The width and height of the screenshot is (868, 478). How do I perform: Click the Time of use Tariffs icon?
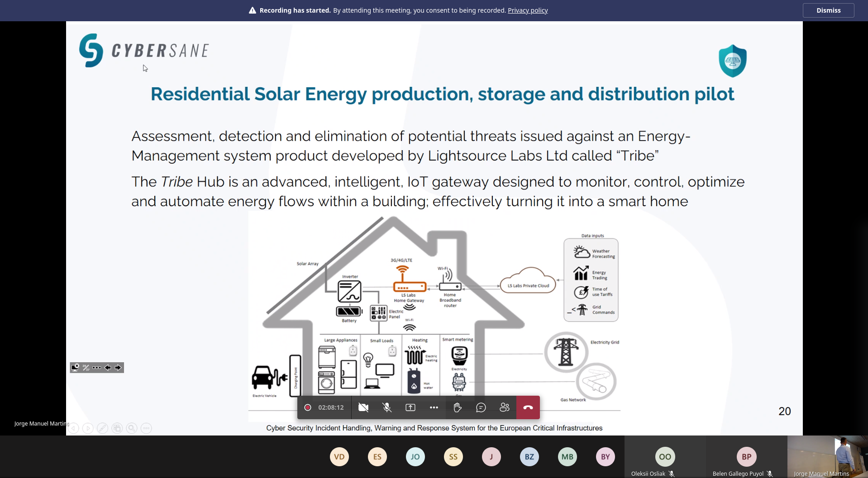(581, 292)
